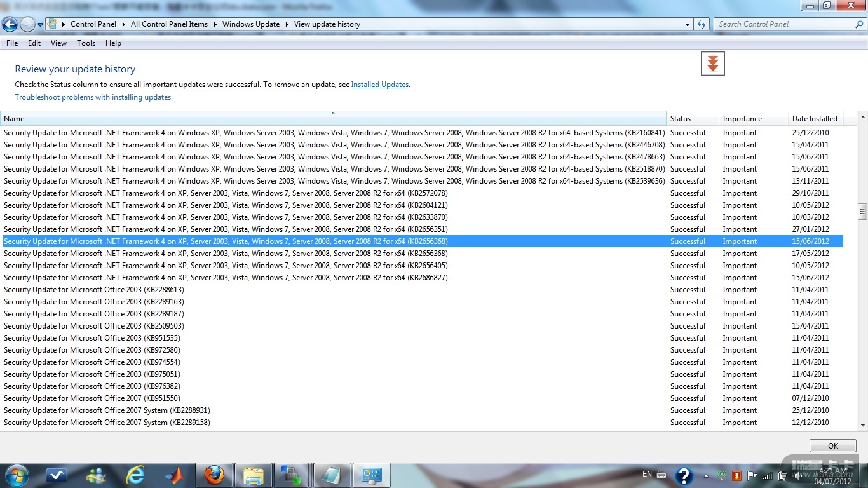
Task: Select the .NET Framework 4 update KB2160841
Action: pos(423,133)
